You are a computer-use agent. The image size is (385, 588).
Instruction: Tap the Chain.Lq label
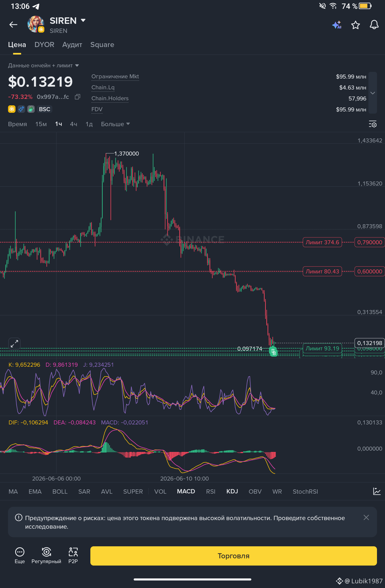103,87
